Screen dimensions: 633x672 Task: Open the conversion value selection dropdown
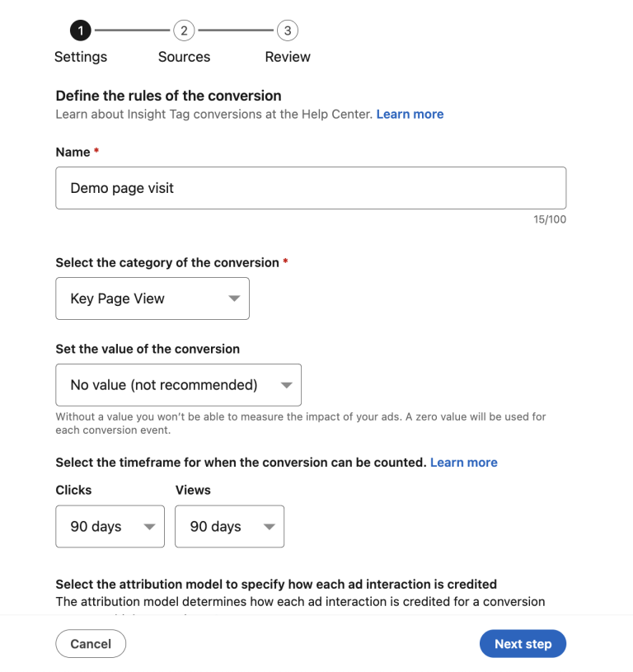coord(178,385)
